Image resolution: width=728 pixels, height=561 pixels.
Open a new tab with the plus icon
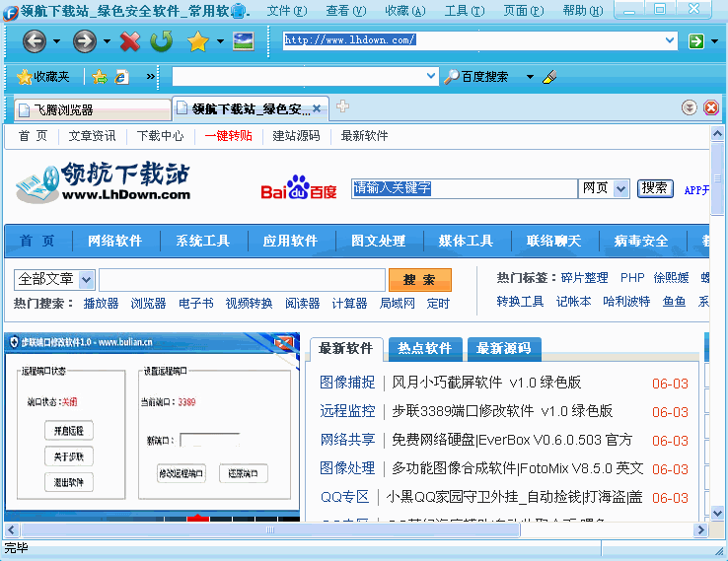[342, 106]
